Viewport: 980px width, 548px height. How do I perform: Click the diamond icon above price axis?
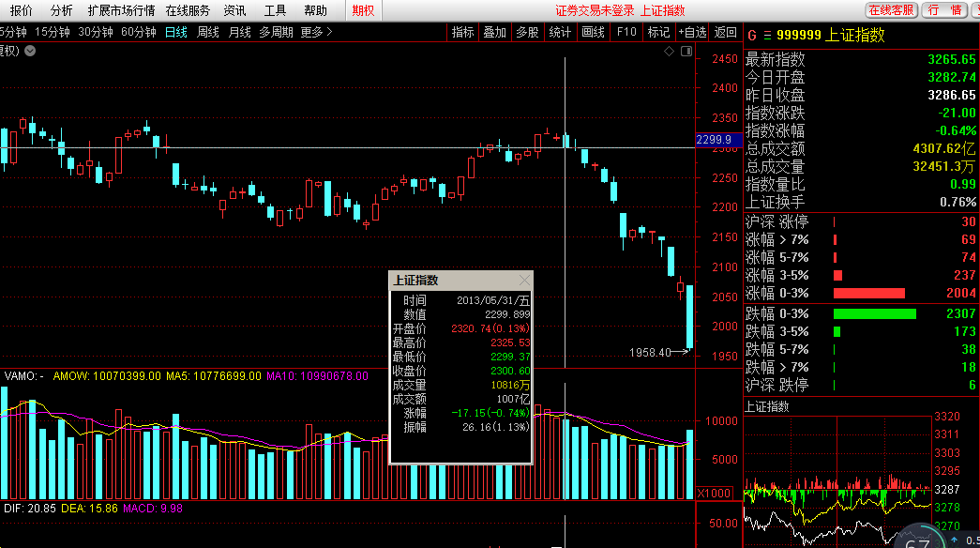click(x=669, y=52)
